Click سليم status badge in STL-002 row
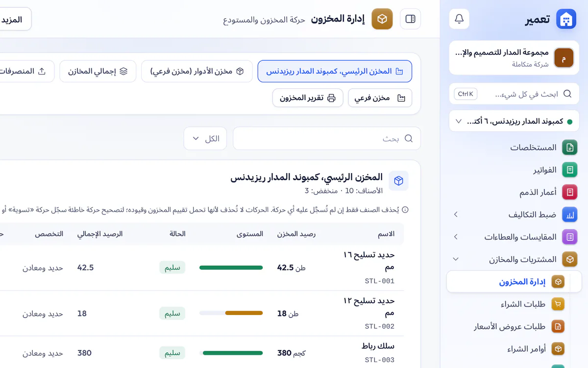Screen dimensions: 588x368 [172, 313]
